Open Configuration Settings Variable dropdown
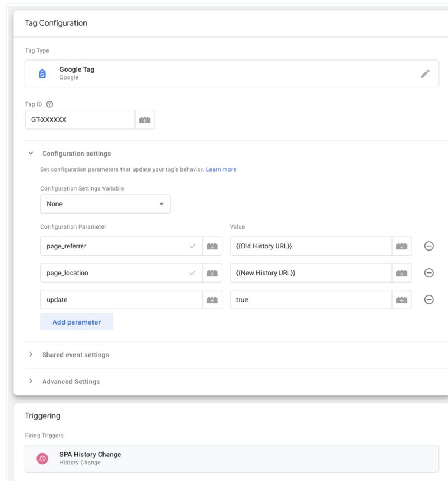Image resolution: width=448 pixels, height=481 pixels. [105, 204]
